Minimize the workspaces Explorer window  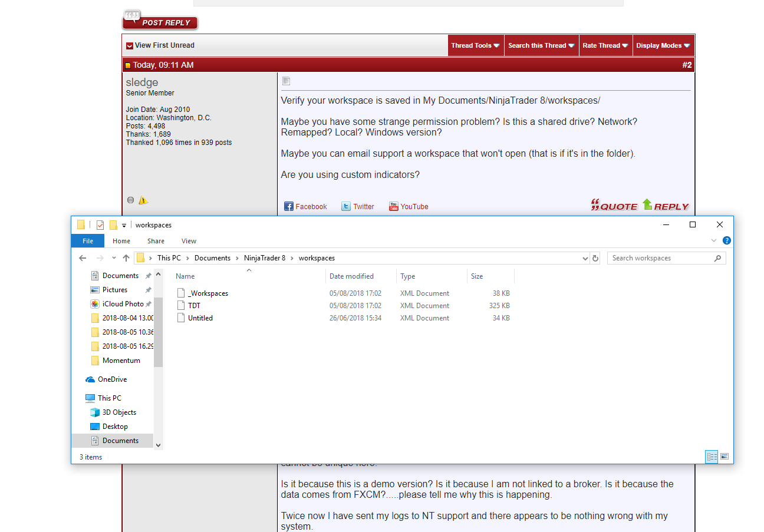point(666,224)
